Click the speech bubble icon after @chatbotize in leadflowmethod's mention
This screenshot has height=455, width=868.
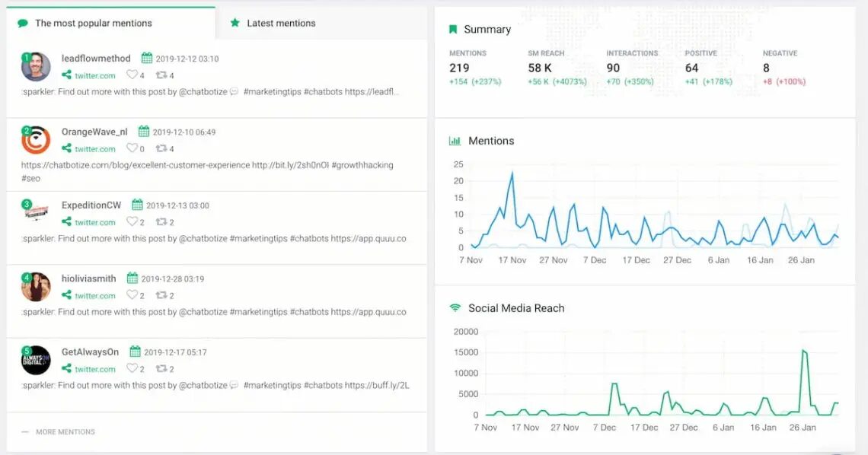point(234,91)
